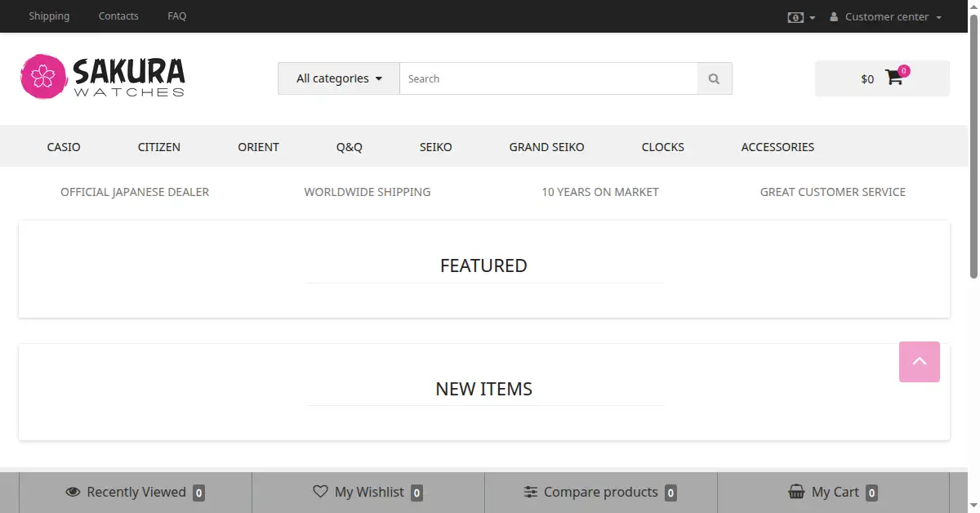Open the Shipping link
Viewport: 980px width, 513px height.
[x=49, y=16]
